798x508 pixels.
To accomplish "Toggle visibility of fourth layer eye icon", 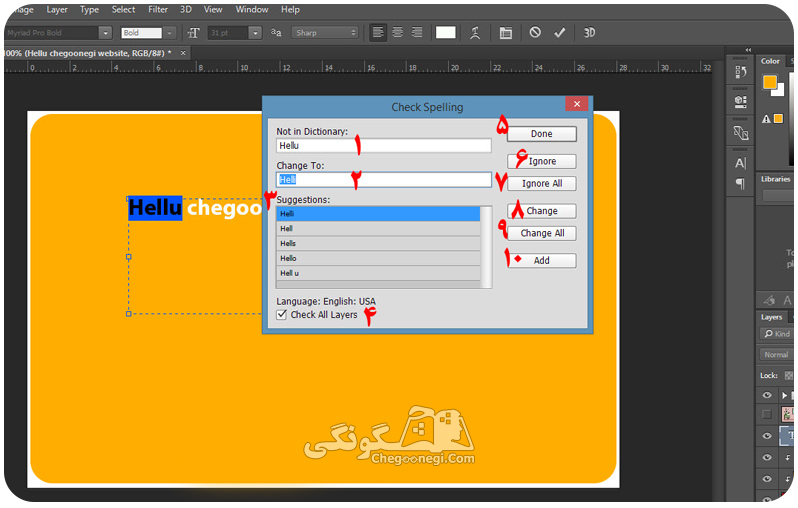I will pos(767,457).
